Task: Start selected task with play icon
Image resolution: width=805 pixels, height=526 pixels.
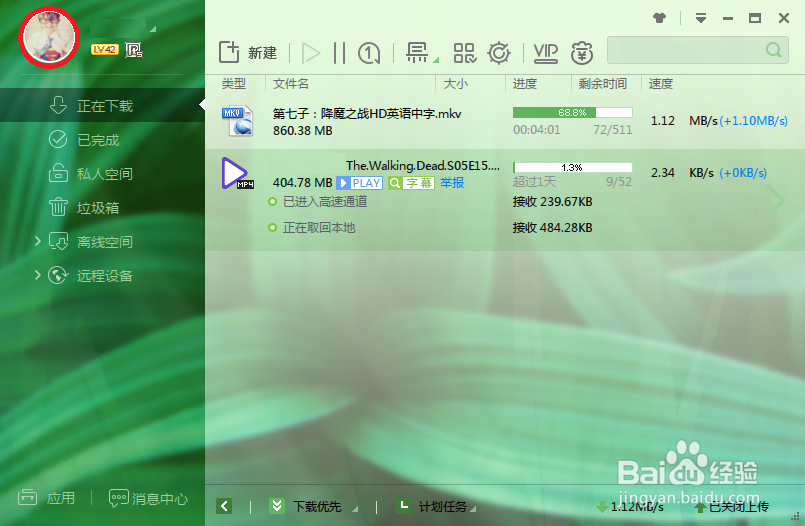Action: 310,53
